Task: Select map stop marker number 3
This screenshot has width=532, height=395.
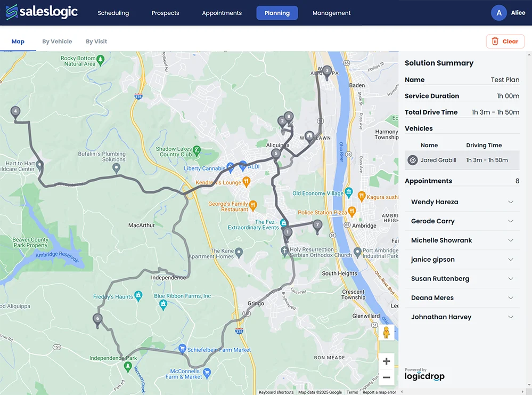Action: coord(326,71)
